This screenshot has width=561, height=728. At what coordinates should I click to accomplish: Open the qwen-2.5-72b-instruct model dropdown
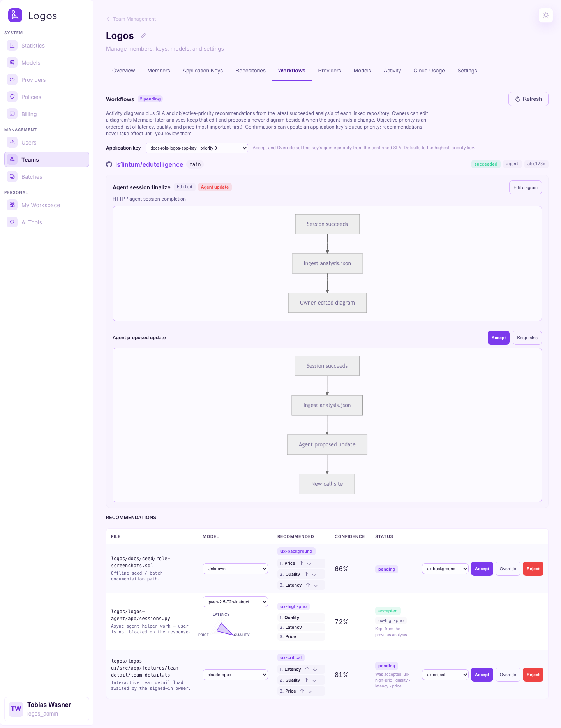pyautogui.click(x=235, y=602)
